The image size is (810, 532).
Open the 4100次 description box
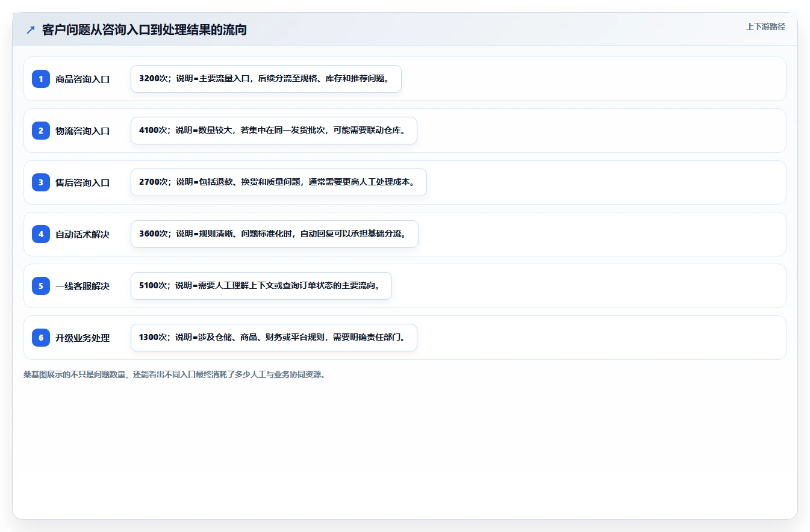[274, 131]
